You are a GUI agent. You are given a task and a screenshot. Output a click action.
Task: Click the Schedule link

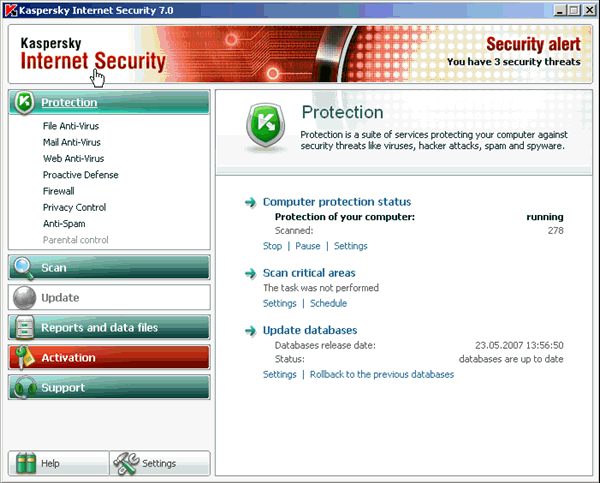coord(328,304)
